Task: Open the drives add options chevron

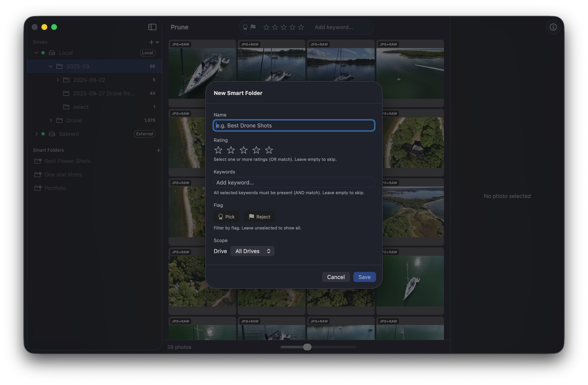Action: (157, 42)
